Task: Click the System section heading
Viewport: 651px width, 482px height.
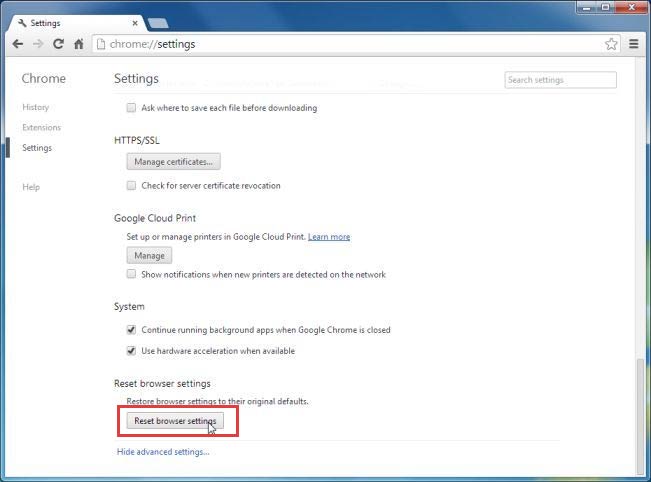Action: pyautogui.click(x=129, y=306)
